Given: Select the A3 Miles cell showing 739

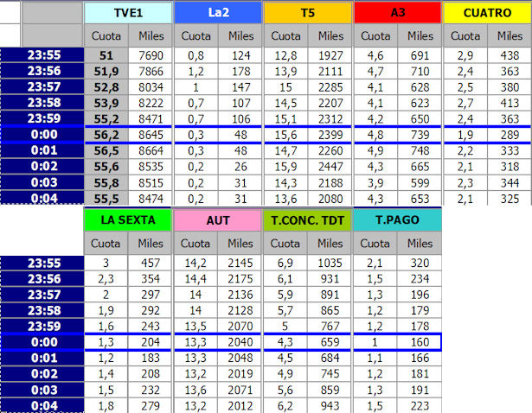Looking at the screenshot, I should [x=420, y=136].
